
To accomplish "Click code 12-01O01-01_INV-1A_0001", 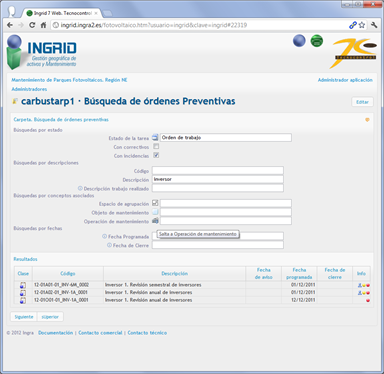I will click(x=61, y=300).
